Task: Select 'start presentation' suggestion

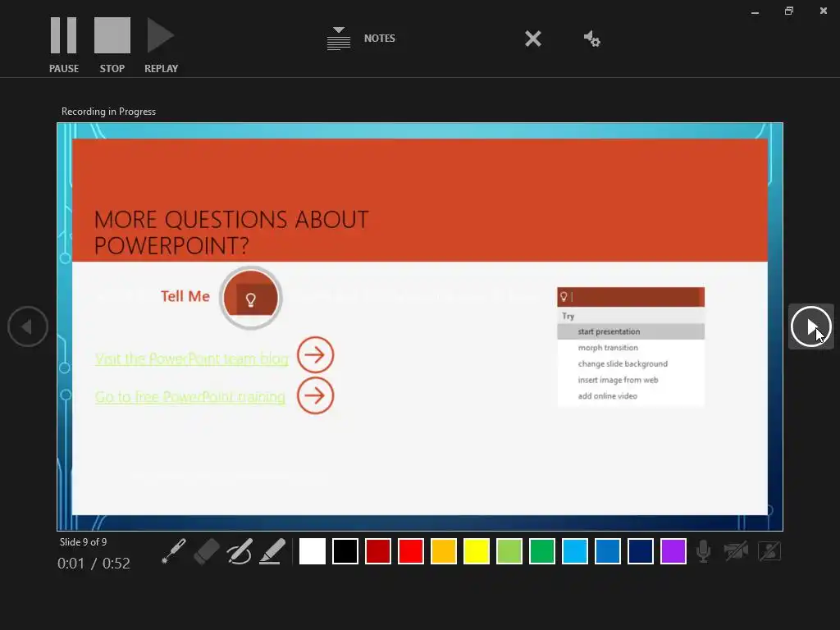Action: click(x=631, y=331)
